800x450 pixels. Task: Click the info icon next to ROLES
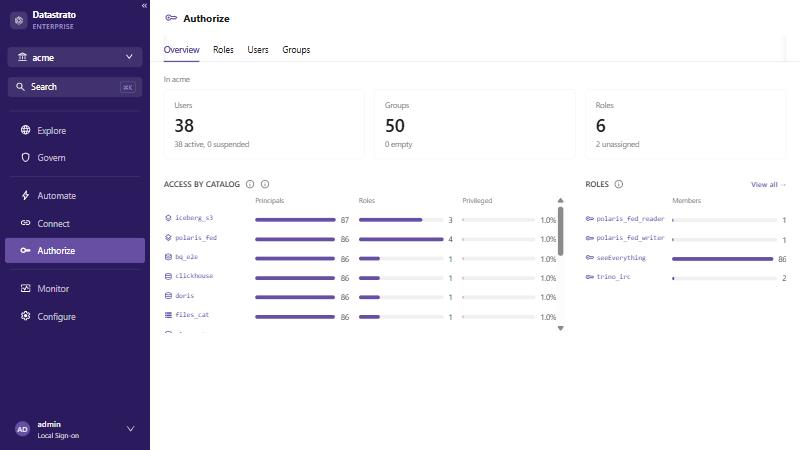pyautogui.click(x=619, y=184)
